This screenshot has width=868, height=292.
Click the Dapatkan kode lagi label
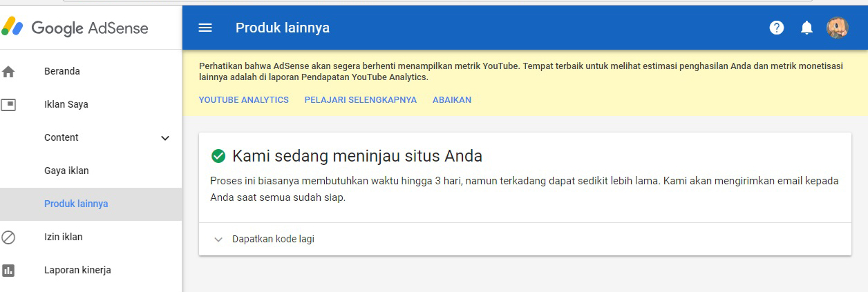274,239
